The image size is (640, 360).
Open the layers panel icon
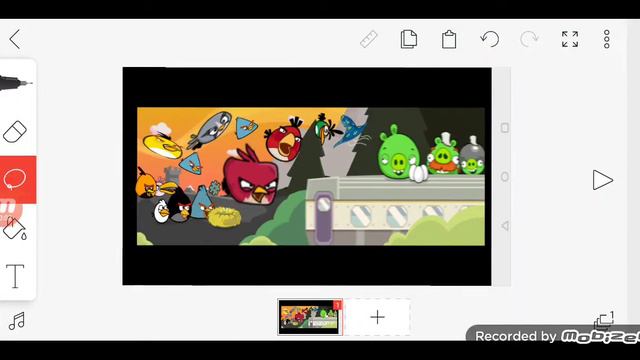click(604, 320)
